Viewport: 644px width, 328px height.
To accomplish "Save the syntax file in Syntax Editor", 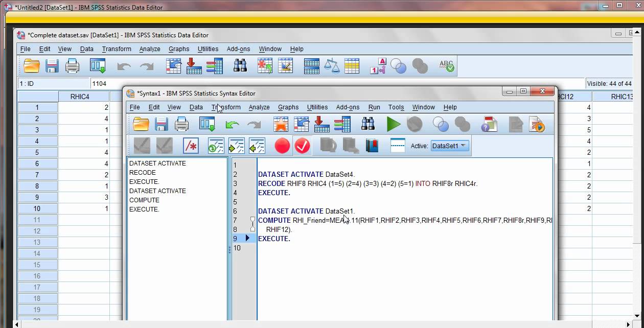I will (162, 124).
